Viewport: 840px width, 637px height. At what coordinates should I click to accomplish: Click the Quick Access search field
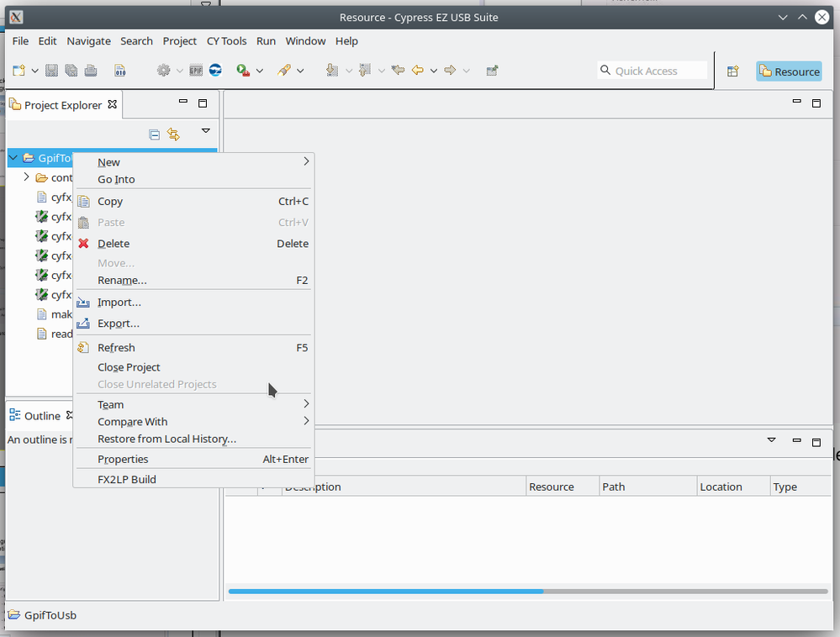tap(652, 71)
